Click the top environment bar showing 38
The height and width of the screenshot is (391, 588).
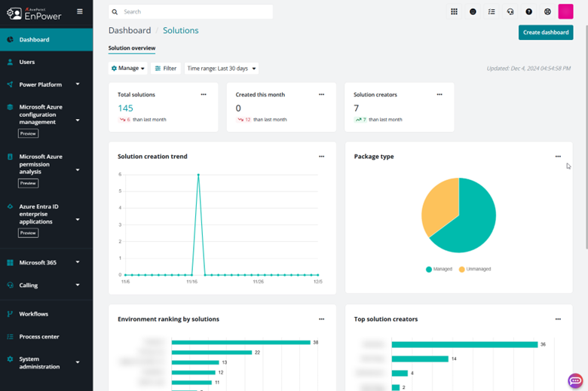(240, 342)
